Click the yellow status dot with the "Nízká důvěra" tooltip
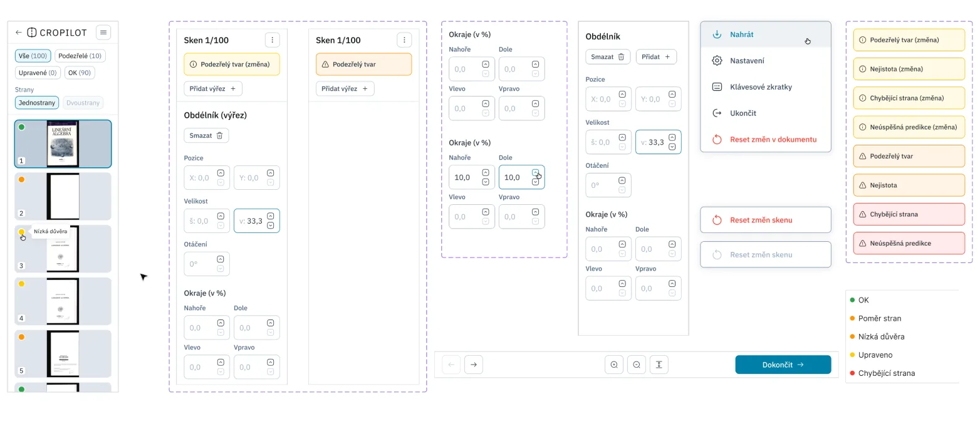Image resolution: width=980 pixels, height=426 pixels. (x=21, y=232)
